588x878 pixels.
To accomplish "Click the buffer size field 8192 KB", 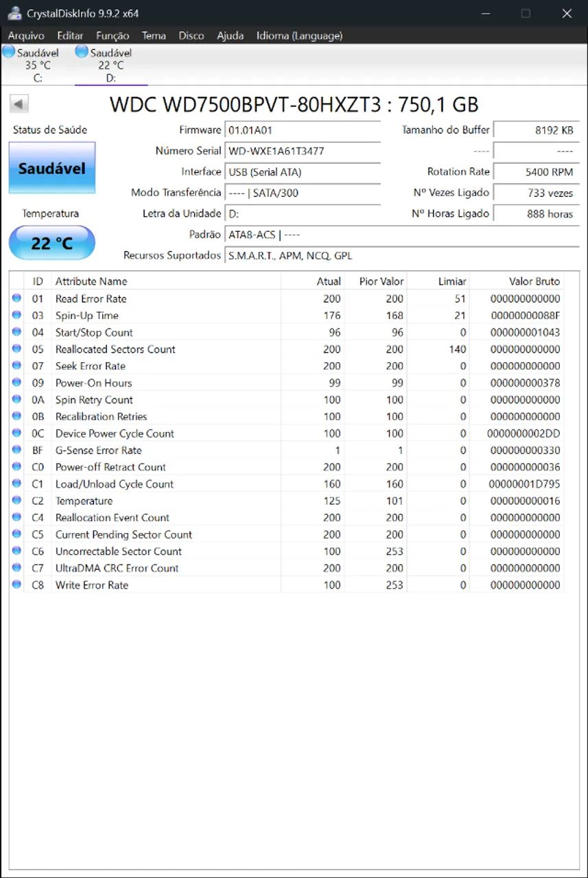I will pyautogui.click(x=537, y=130).
